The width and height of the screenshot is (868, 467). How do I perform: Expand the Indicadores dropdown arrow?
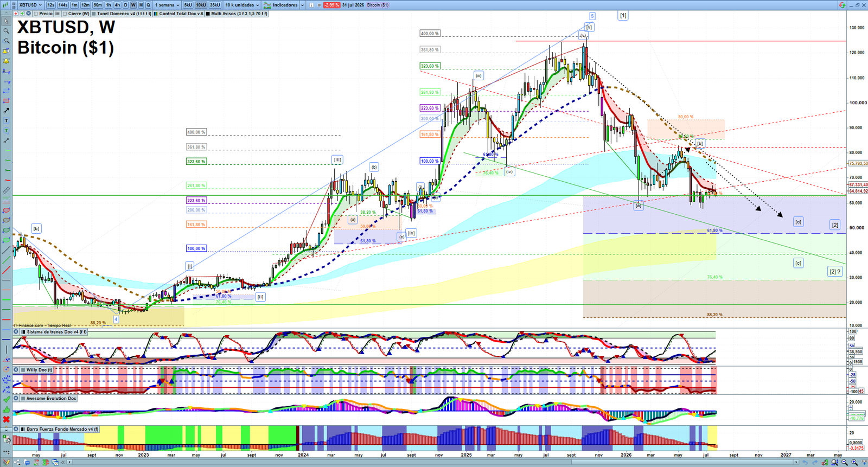click(302, 5)
